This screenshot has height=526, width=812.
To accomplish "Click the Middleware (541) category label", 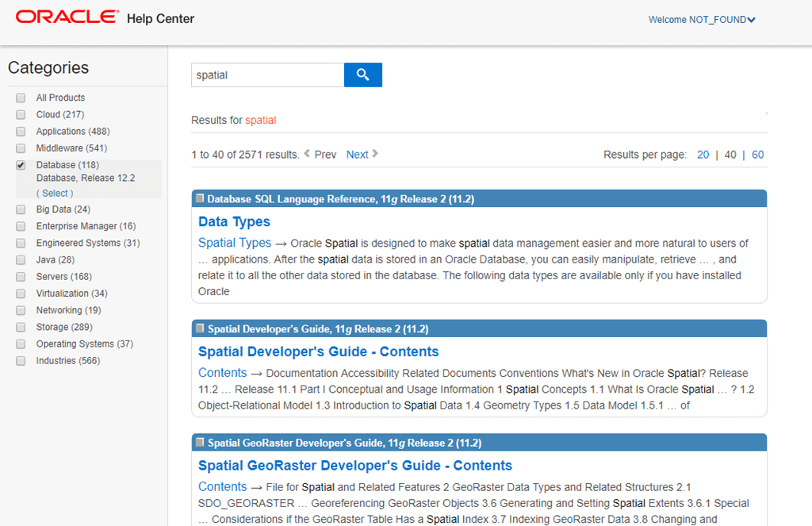I will 71,148.
